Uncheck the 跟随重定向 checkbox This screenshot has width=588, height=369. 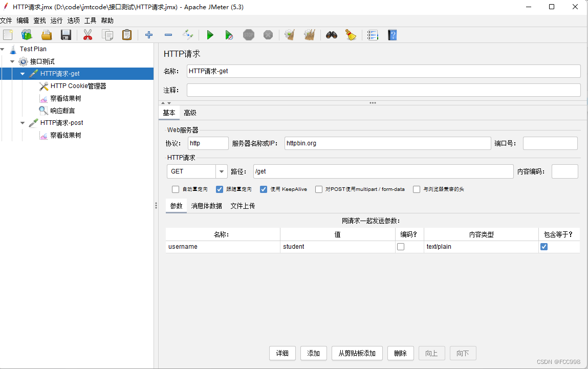coord(220,189)
